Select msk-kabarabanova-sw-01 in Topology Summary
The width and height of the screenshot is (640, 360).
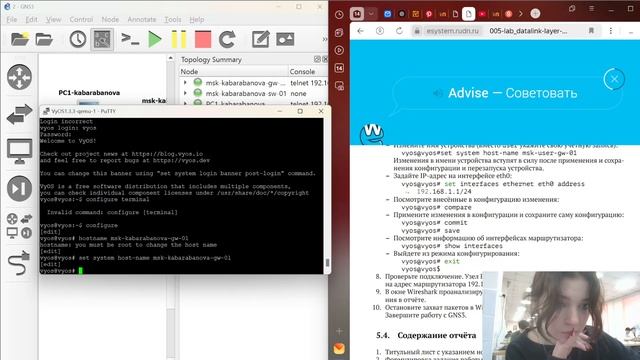pos(246,93)
